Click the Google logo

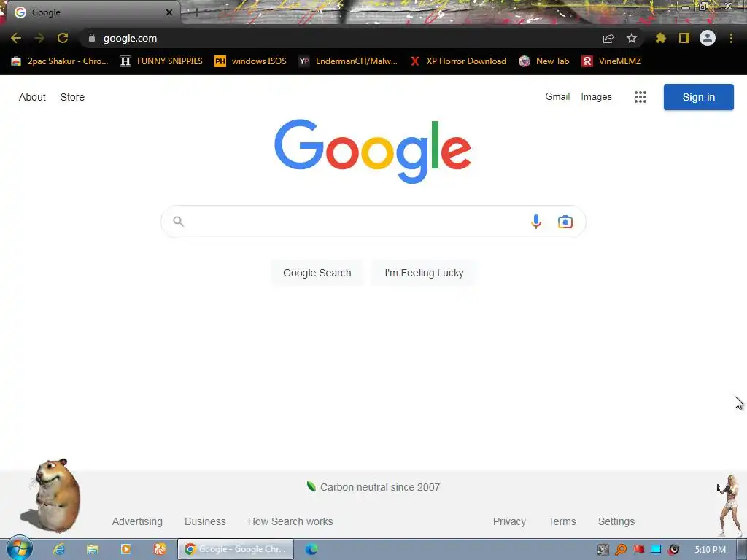click(373, 152)
